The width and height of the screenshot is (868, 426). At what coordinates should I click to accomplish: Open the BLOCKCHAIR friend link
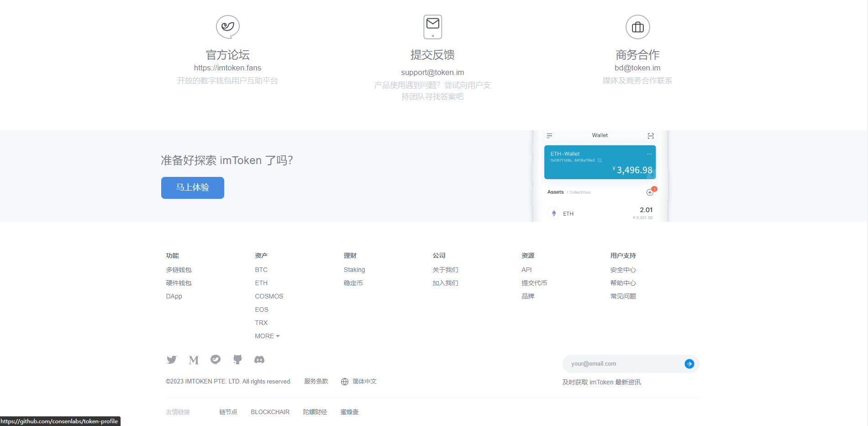tap(270, 412)
